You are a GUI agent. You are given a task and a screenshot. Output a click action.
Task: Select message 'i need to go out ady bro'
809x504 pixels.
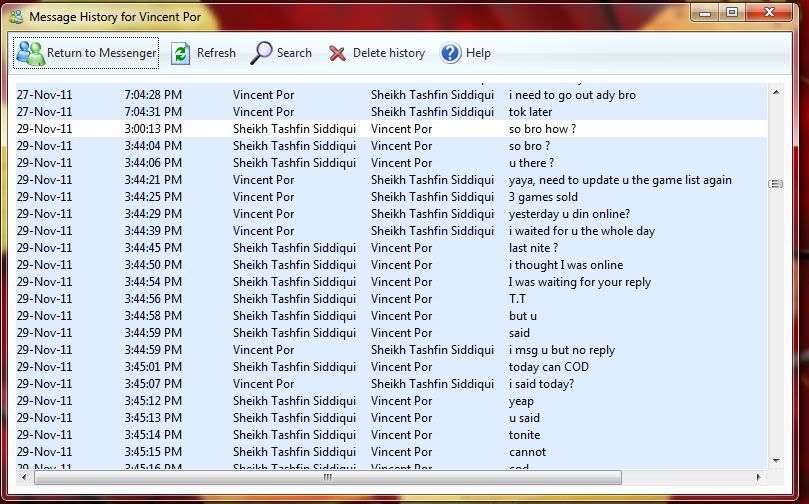(572, 95)
